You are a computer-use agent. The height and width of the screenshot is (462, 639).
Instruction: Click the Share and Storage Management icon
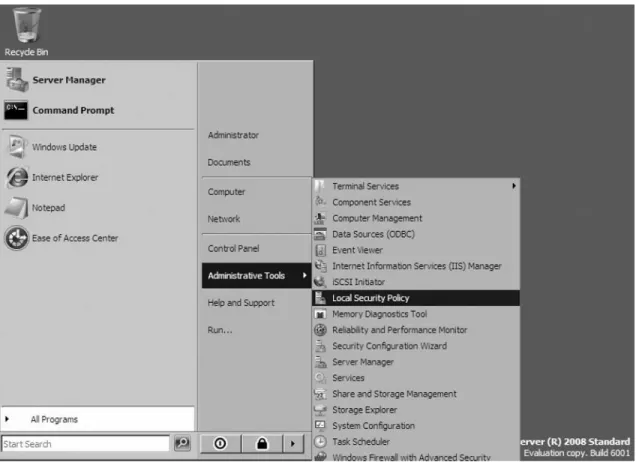(x=320, y=394)
